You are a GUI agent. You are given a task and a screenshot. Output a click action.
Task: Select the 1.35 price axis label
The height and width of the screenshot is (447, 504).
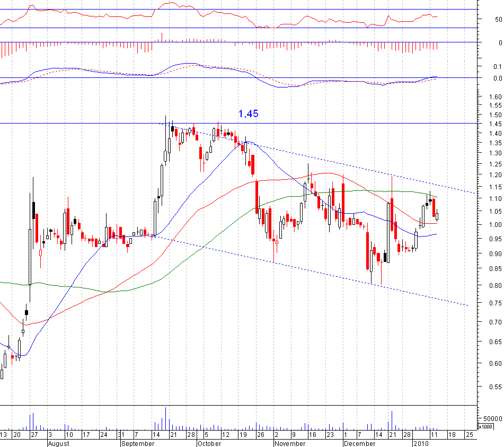(x=496, y=143)
